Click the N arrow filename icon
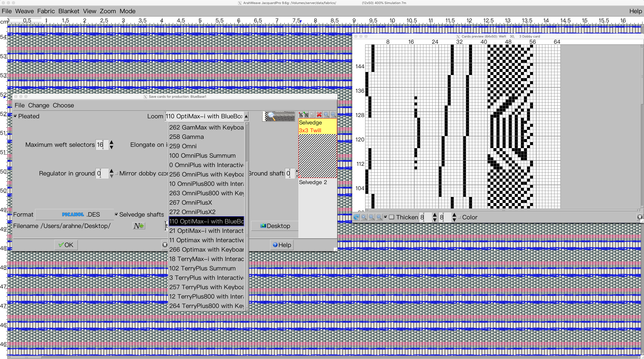Screen dimensions: 644x359 click(x=139, y=226)
